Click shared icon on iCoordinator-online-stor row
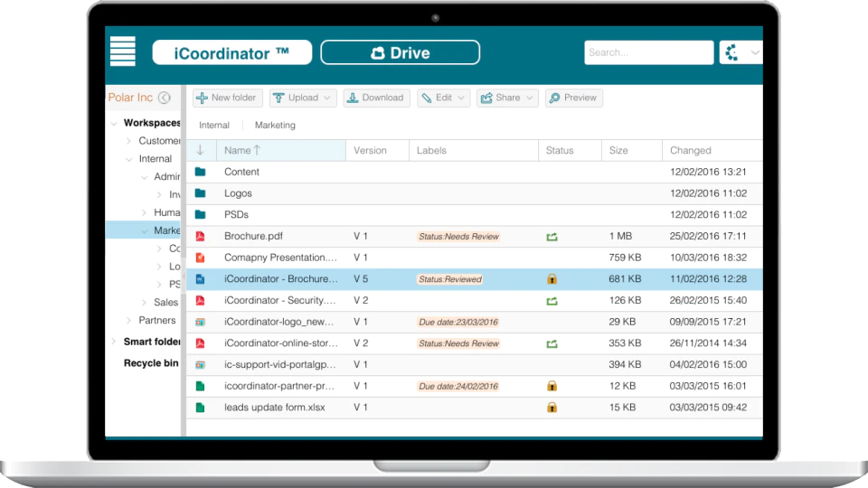 [x=552, y=343]
